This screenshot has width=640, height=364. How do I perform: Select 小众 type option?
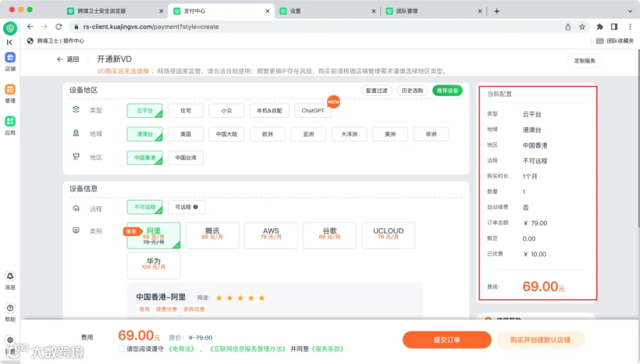[227, 111]
